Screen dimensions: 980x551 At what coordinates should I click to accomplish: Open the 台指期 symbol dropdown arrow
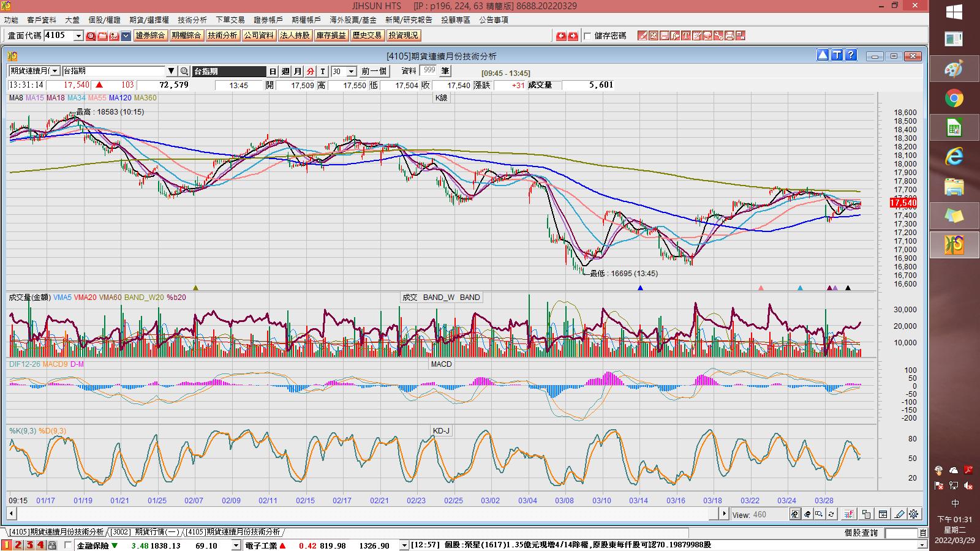pos(171,72)
